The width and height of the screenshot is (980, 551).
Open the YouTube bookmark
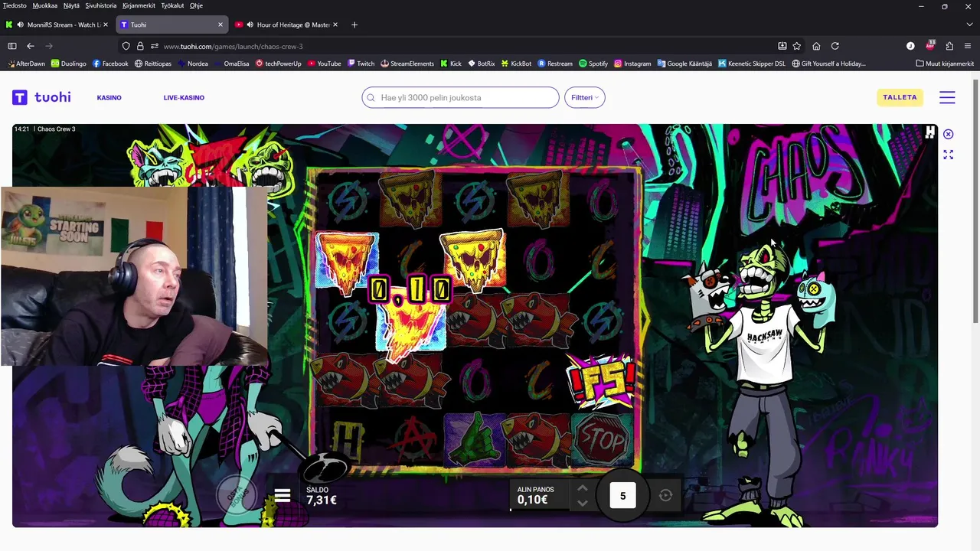(x=324, y=64)
